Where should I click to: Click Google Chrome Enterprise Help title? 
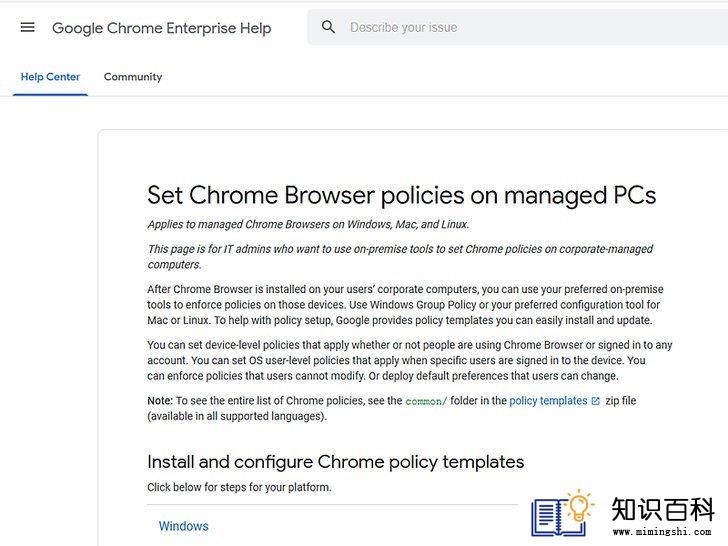(162, 28)
